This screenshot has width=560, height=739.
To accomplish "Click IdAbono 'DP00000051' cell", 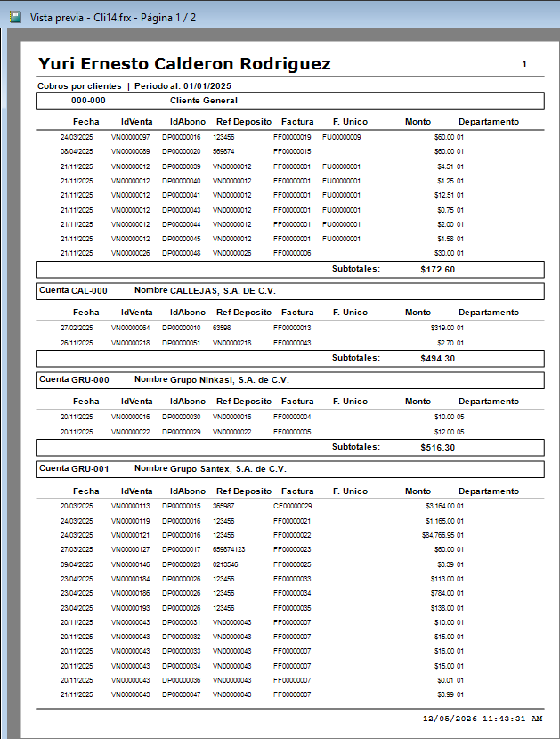I will [x=181, y=343].
